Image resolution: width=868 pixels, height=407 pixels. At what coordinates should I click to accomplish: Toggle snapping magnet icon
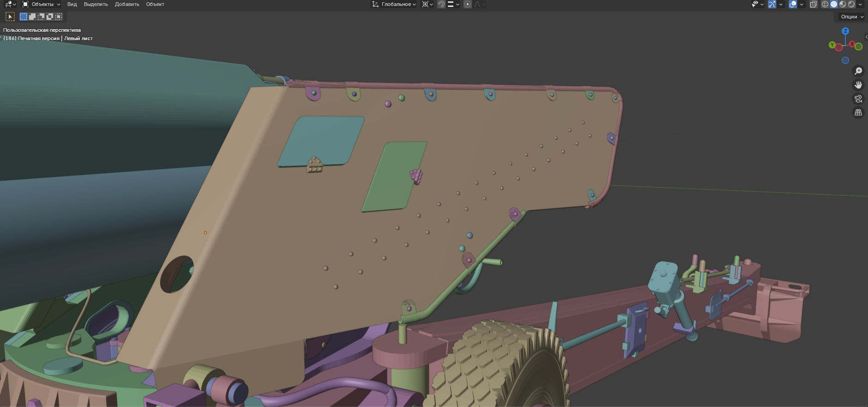click(441, 4)
